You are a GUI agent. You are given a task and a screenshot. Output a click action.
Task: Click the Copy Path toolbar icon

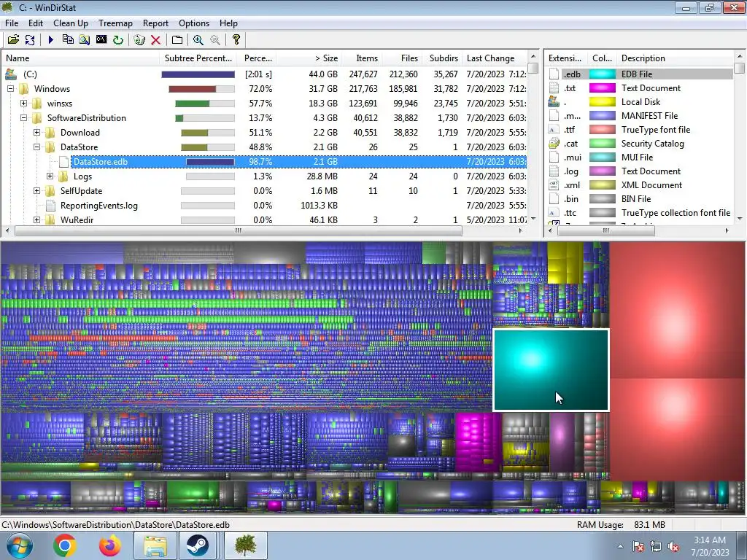point(68,40)
